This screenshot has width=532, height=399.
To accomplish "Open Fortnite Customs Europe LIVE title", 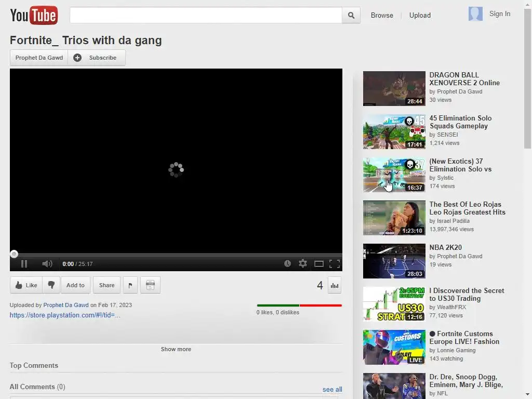I will point(464,337).
